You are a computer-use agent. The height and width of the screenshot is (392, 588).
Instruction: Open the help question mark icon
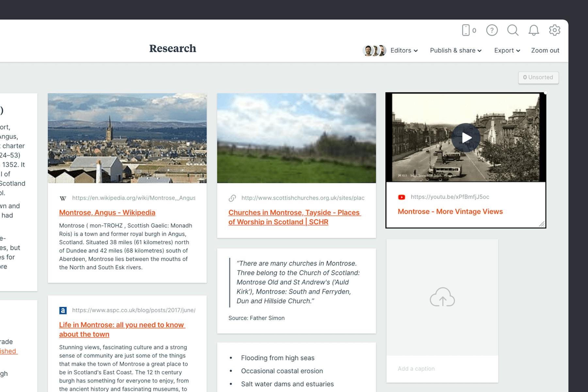[x=492, y=30]
